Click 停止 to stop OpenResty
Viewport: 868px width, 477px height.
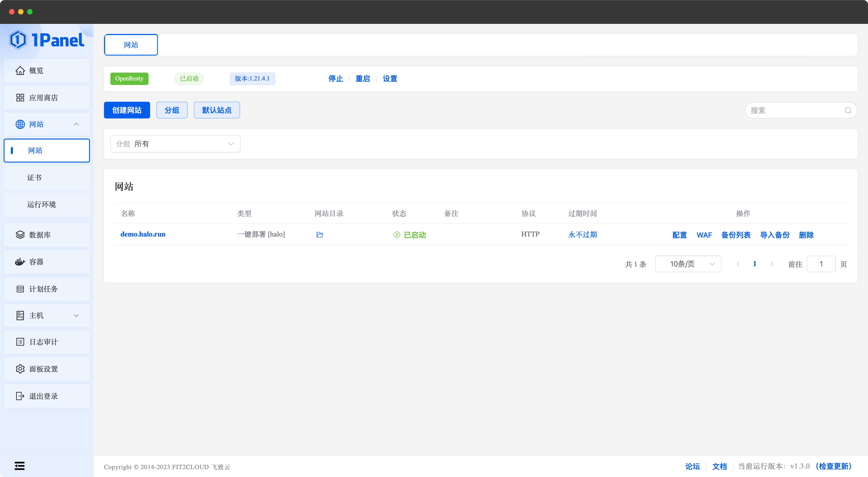(x=336, y=78)
